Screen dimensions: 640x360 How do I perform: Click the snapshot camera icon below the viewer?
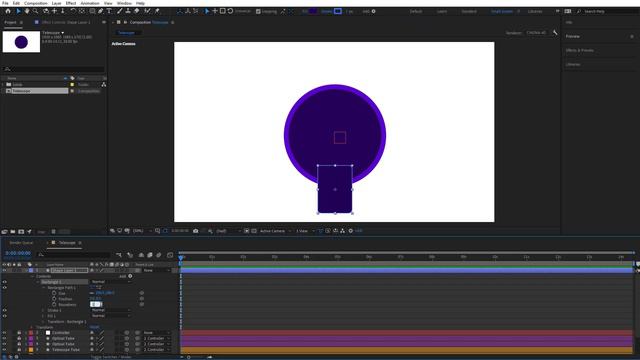[x=196, y=231]
